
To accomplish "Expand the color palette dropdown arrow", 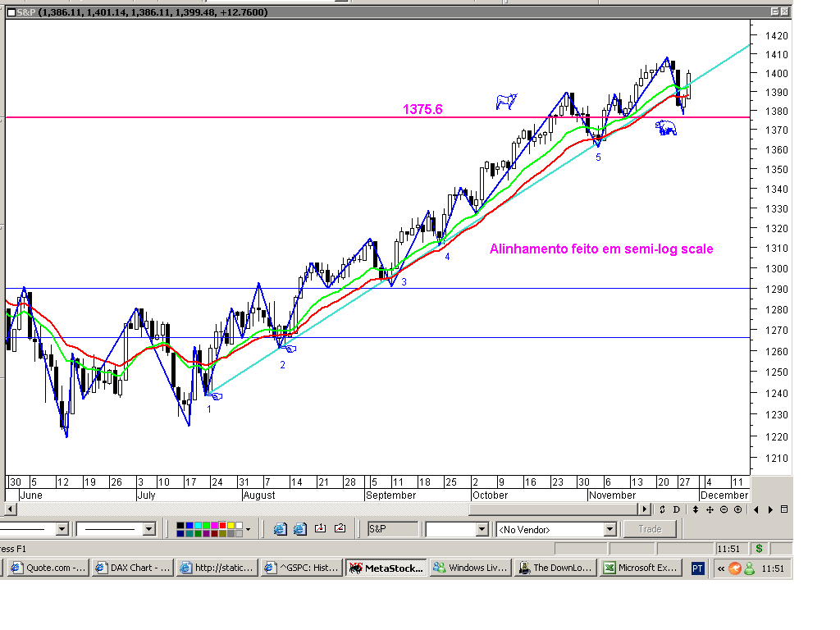I will tap(248, 529).
